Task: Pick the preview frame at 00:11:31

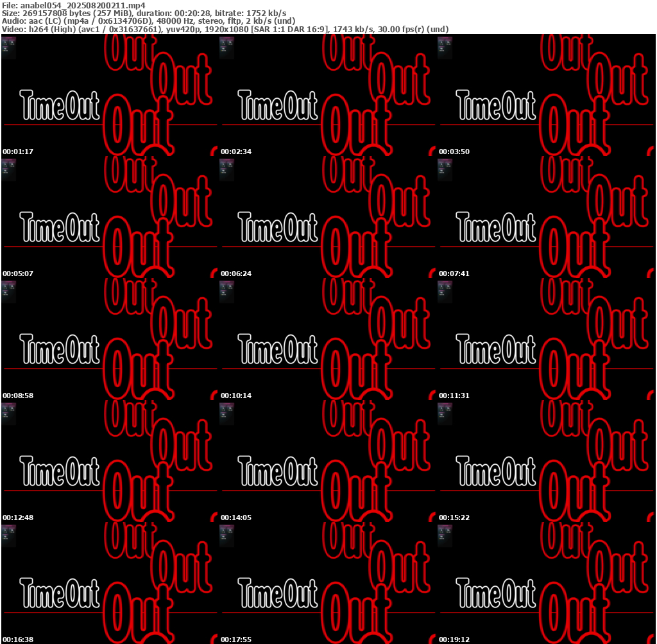Action: click(547, 339)
